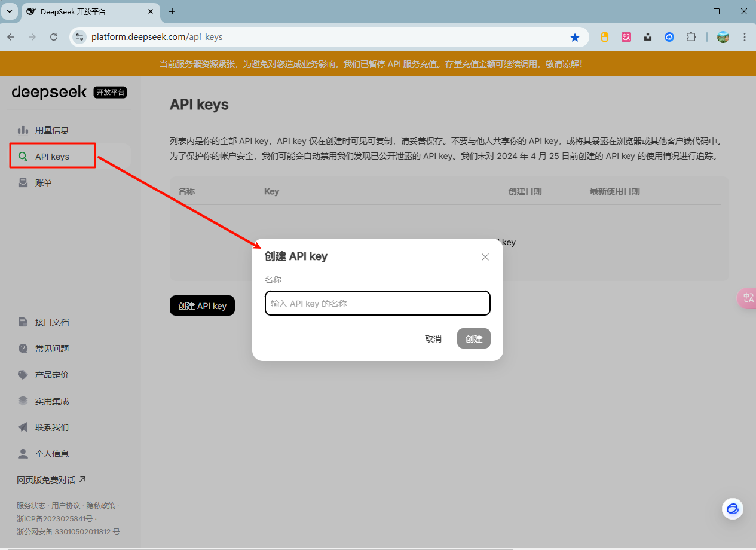Image resolution: width=756 pixels, height=550 pixels.
Task: Click the 个人信息 person icon
Action: [x=23, y=454]
